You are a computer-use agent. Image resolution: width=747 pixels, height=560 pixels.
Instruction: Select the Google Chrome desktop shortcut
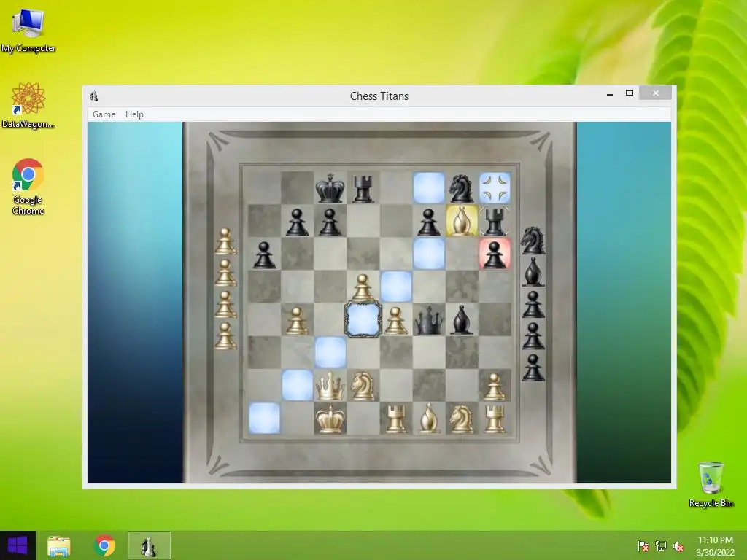coord(28,187)
